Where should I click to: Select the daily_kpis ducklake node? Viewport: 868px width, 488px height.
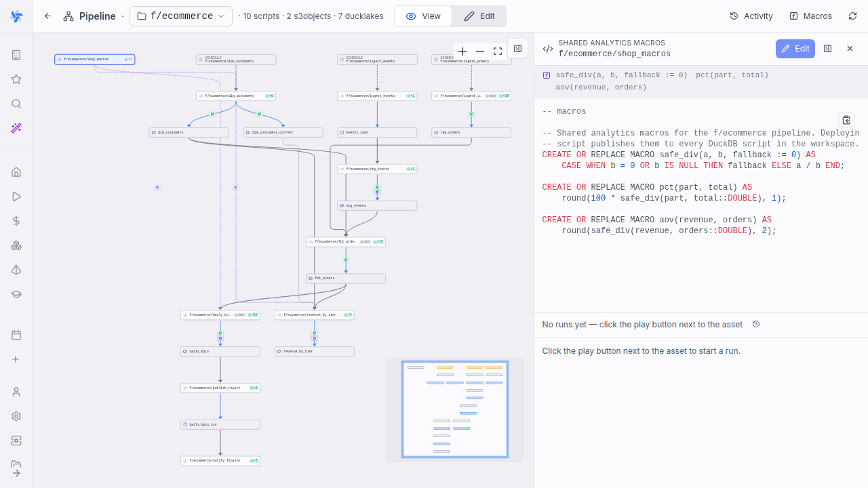click(x=220, y=352)
